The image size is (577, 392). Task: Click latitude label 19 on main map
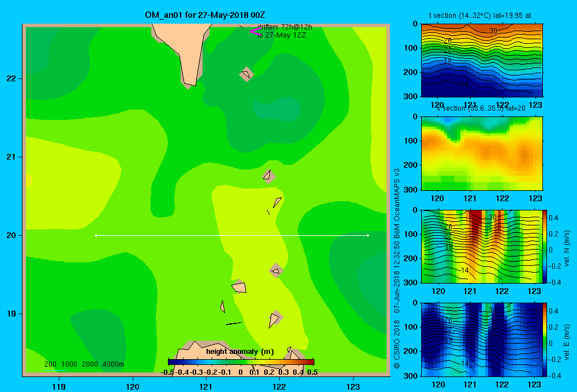pyautogui.click(x=12, y=314)
